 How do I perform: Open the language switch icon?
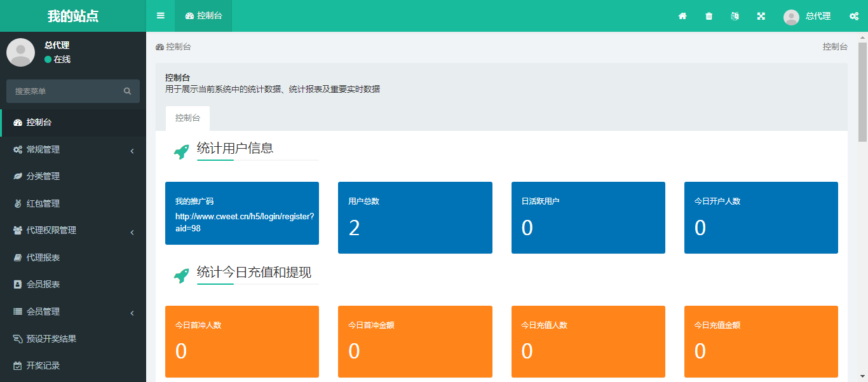click(x=735, y=16)
